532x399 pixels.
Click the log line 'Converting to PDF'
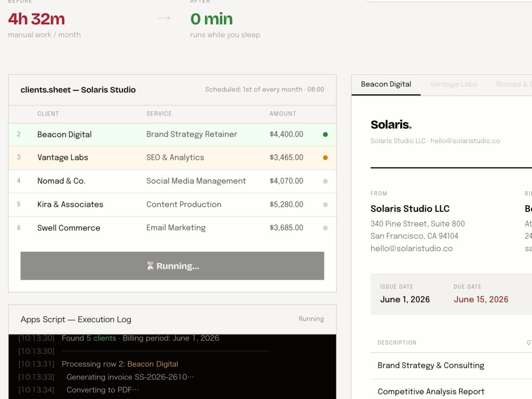pos(103,390)
